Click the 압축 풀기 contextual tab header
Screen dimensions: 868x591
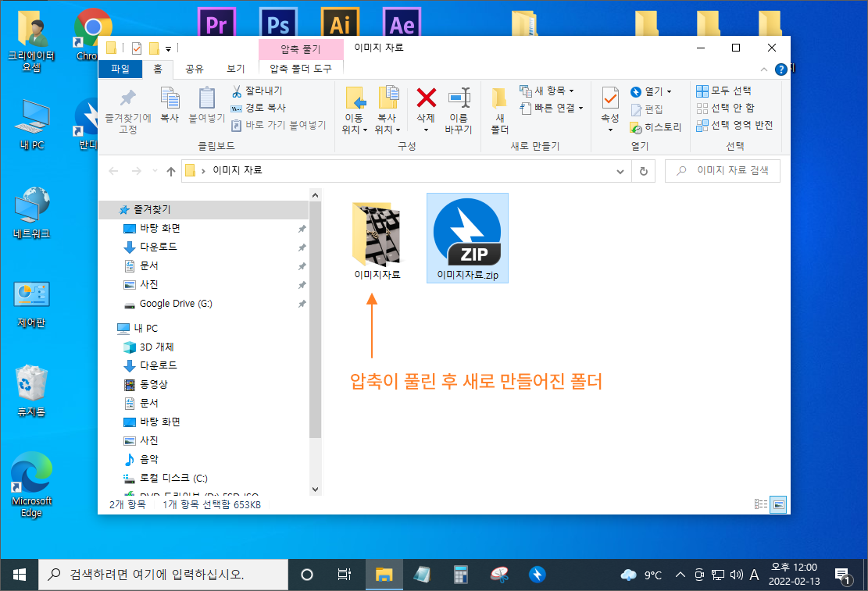pos(301,49)
